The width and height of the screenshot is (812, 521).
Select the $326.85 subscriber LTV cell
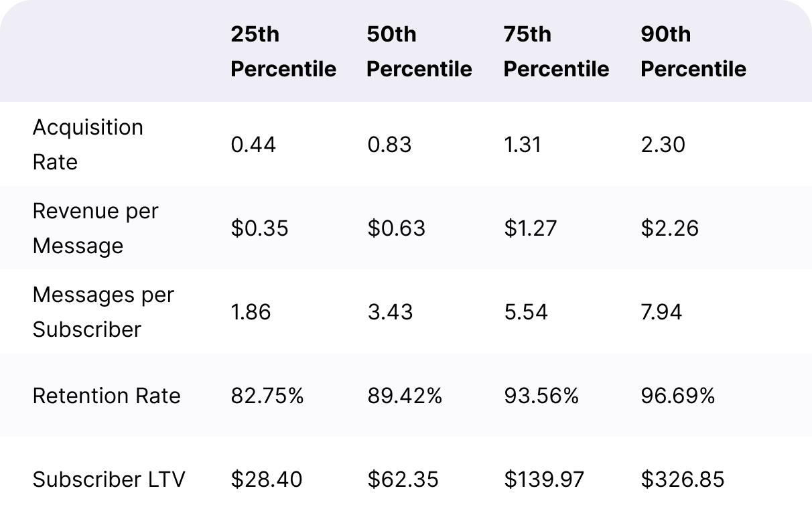pos(682,479)
